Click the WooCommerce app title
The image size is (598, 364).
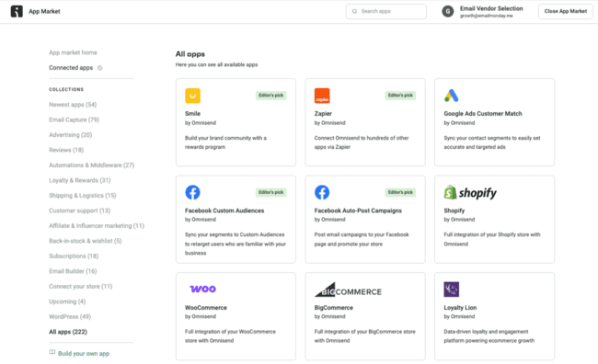[206, 308]
